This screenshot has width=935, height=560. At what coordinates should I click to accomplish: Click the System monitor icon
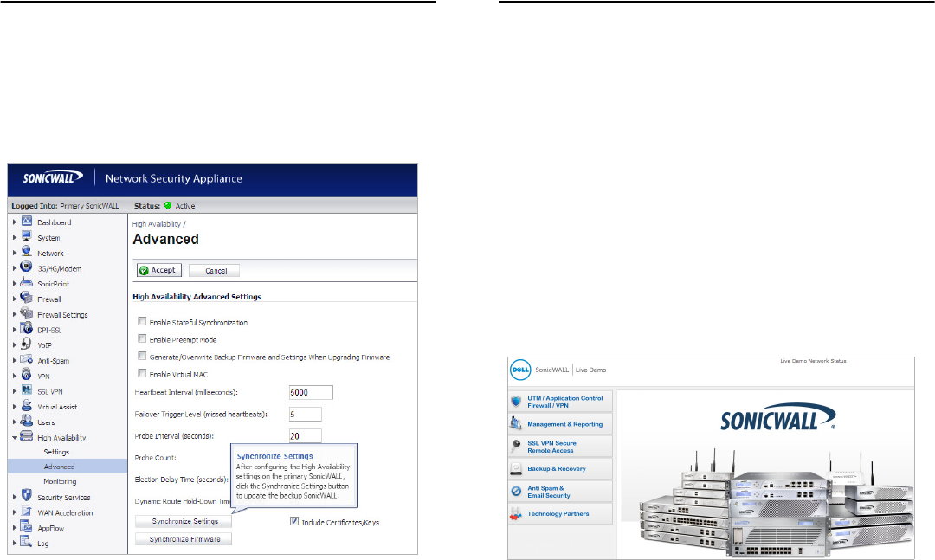(x=27, y=236)
